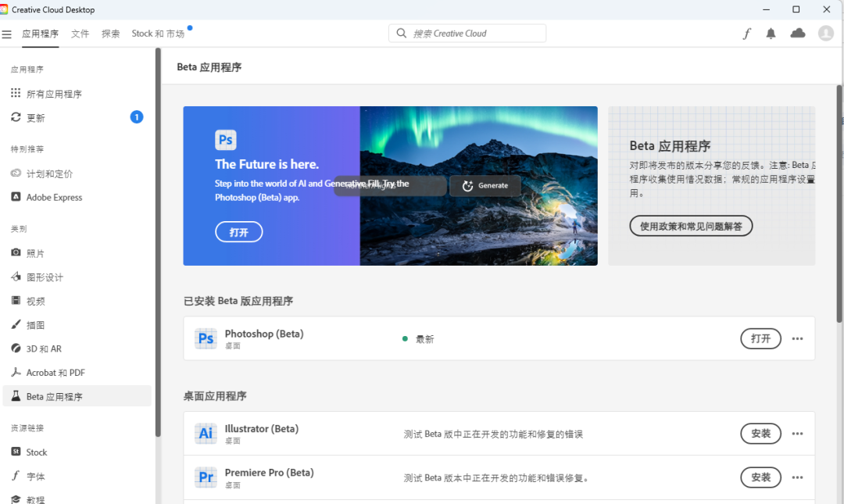Click Premiere Pro (Beta) name text
Screen dimensions: 844x504
click(269, 473)
